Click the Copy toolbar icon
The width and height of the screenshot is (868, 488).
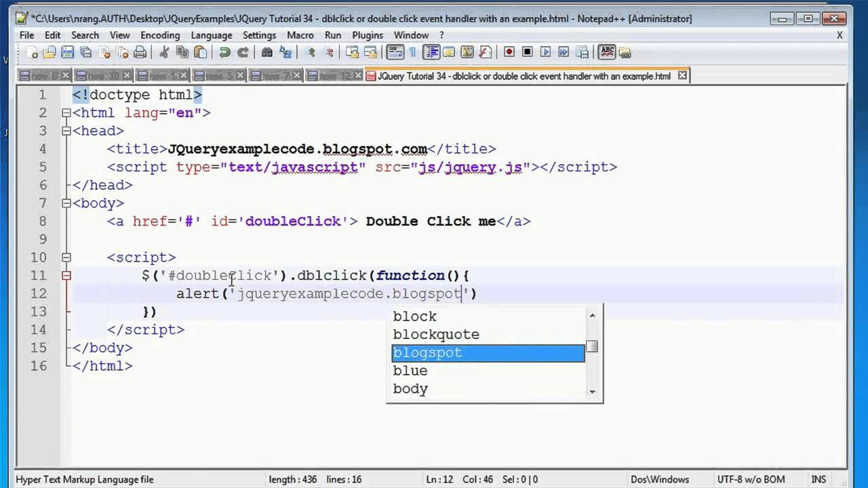(182, 52)
